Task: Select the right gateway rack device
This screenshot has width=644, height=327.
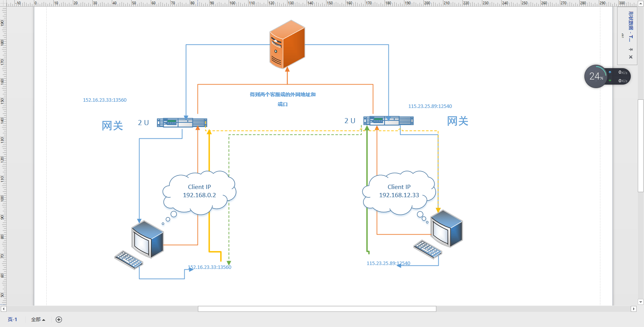Action: coord(388,121)
